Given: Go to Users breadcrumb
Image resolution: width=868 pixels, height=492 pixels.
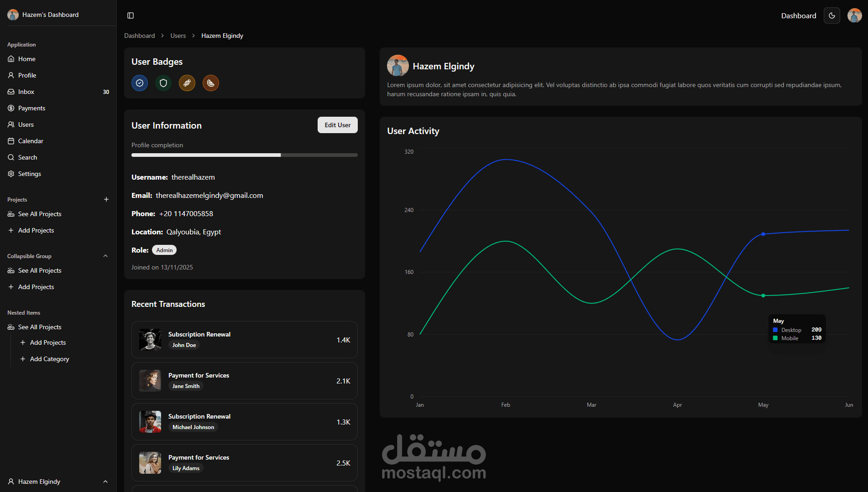Looking at the screenshot, I should click(x=178, y=36).
